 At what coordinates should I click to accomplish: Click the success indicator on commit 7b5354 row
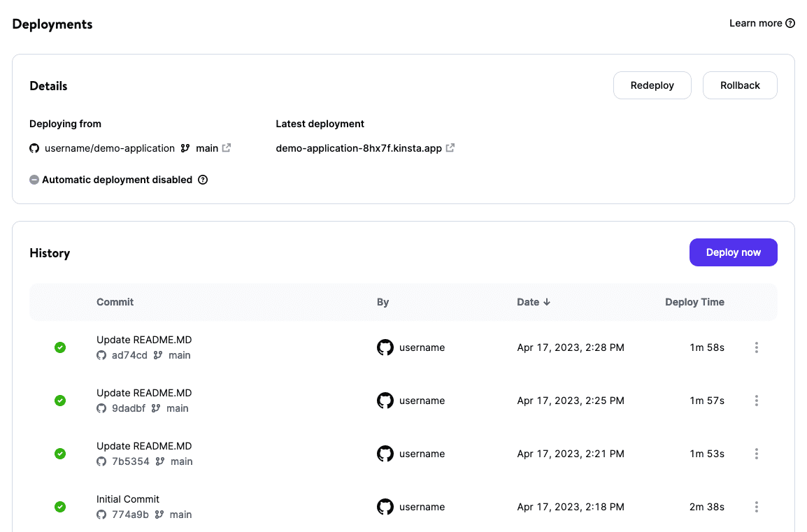(60, 454)
